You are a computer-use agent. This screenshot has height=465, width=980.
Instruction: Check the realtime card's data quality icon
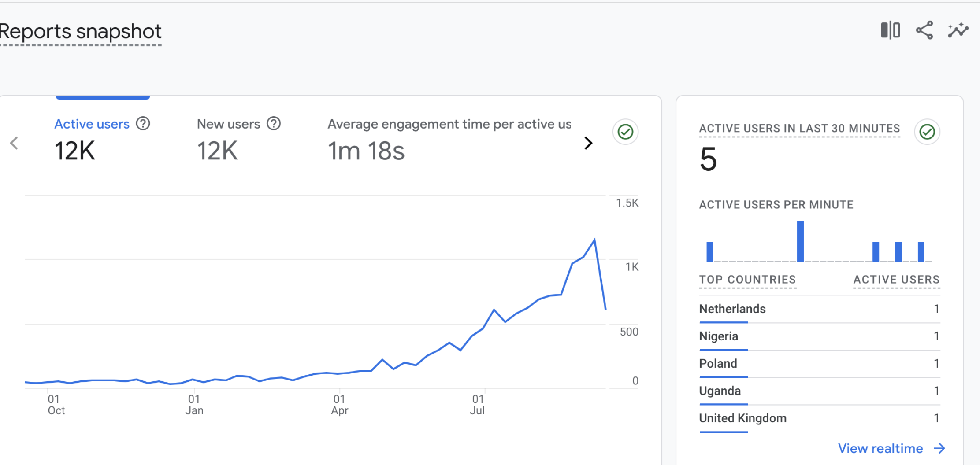tap(927, 132)
